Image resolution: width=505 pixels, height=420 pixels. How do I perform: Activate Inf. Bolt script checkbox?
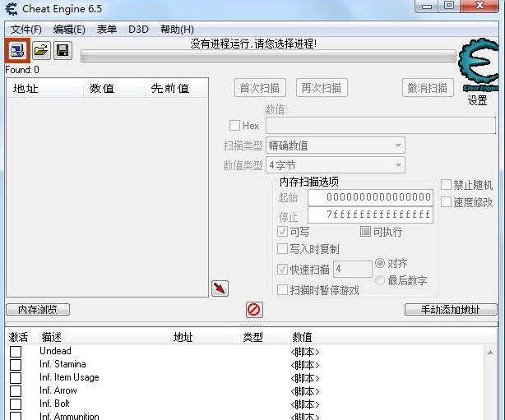[x=16, y=404]
